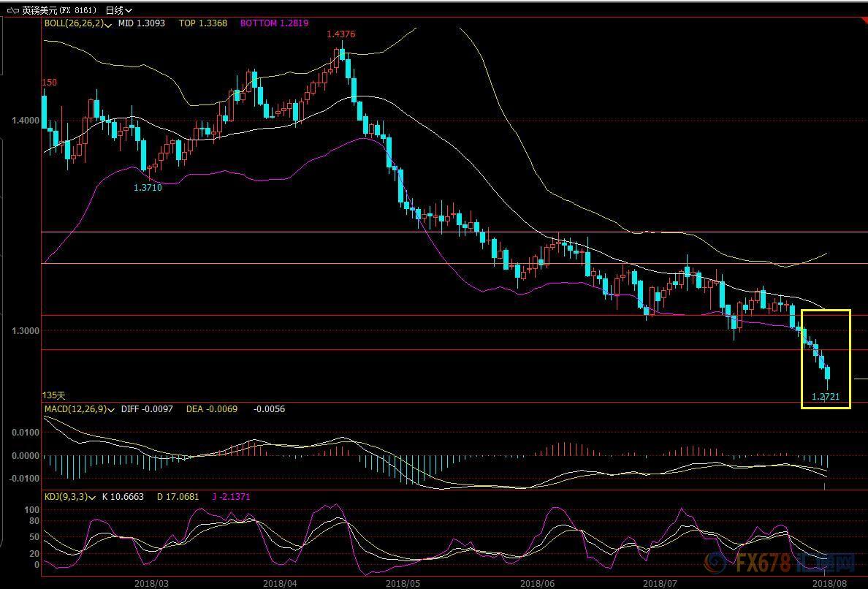Click the 2018/05 date on time axis
The height and width of the screenshot is (589, 868).
coord(401,583)
